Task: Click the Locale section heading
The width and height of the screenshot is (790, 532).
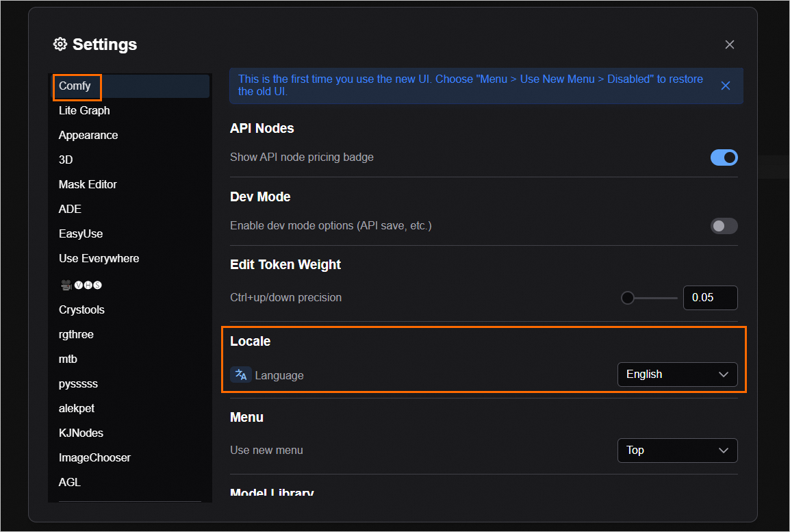Action: pyautogui.click(x=250, y=342)
